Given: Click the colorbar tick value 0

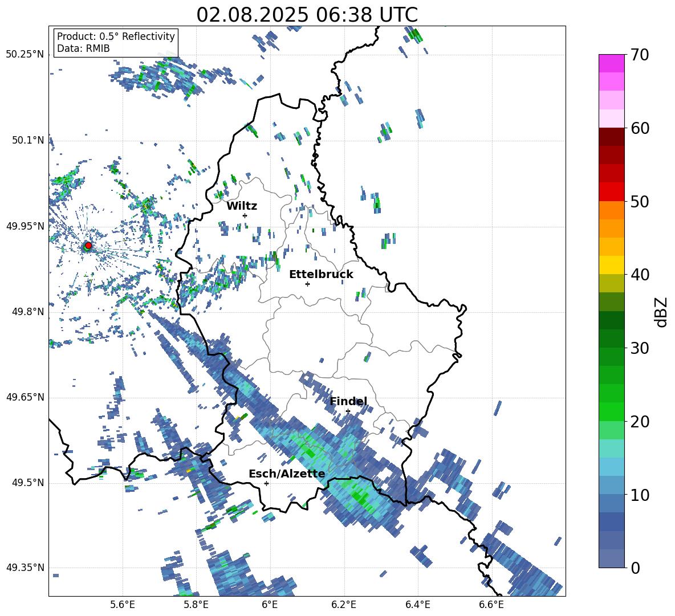Looking at the screenshot, I should tap(635, 568).
